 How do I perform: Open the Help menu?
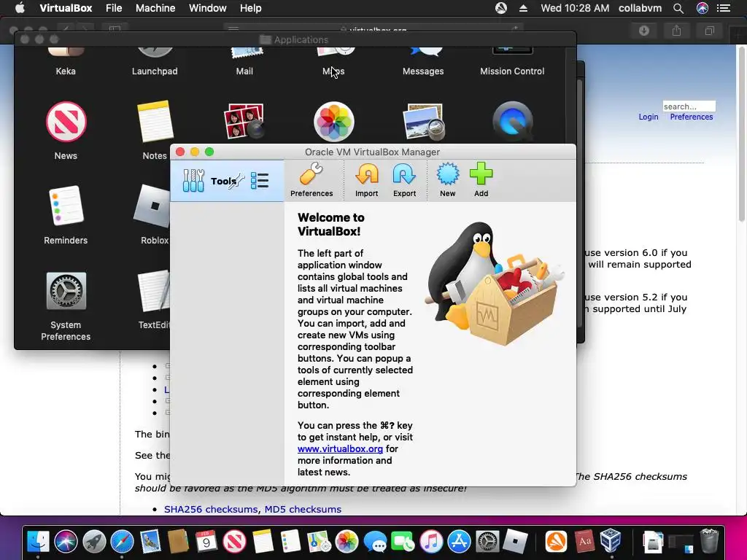click(251, 8)
